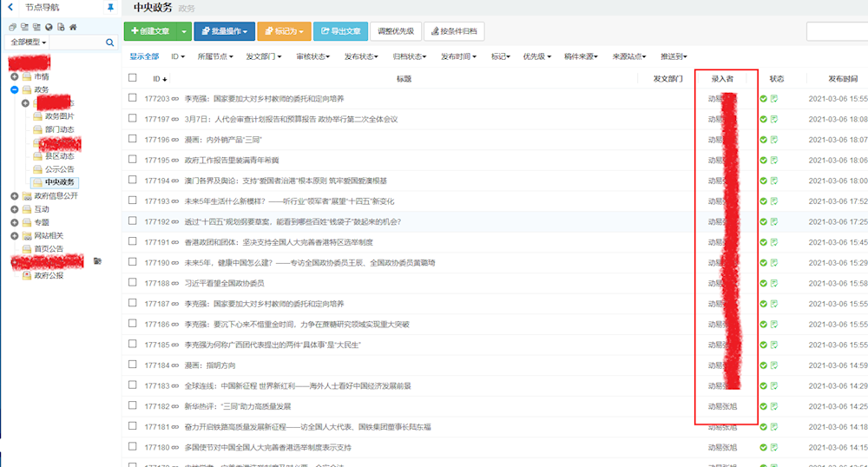Expand the 政府信息公开 tree node
This screenshot has width=868, height=467.
point(15,196)
